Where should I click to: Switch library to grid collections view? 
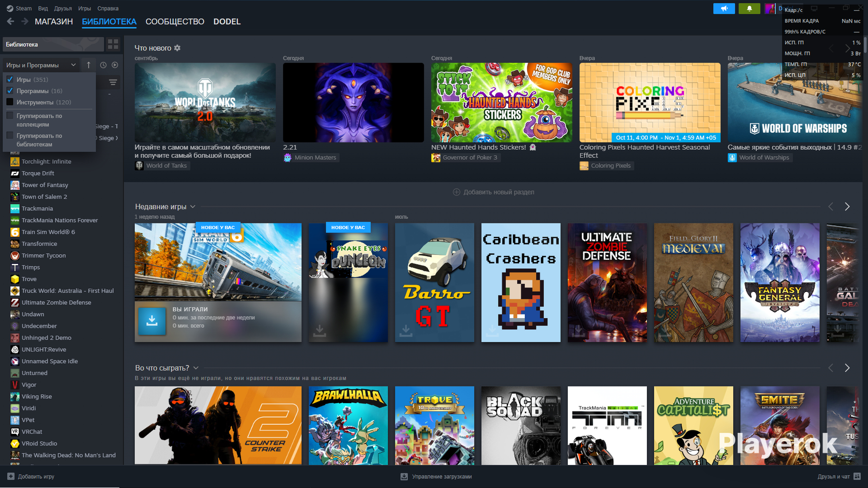[113, 44]
